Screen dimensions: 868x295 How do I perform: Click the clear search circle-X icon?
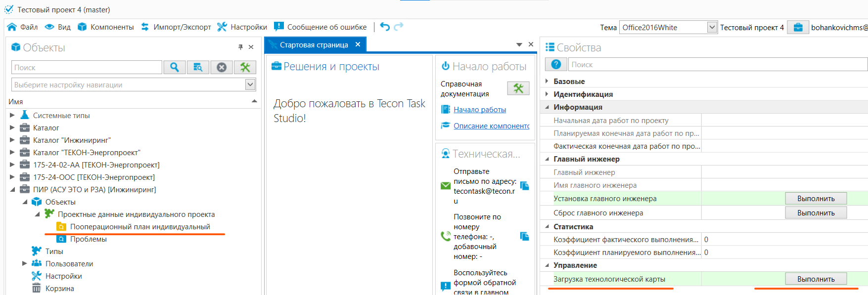tap(222, 67)
